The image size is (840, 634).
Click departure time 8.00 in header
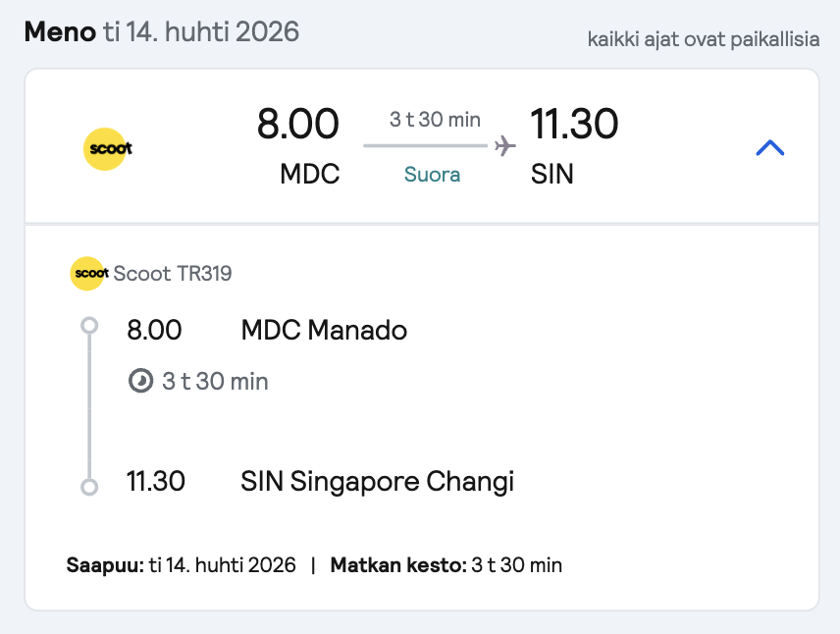pos(298,124)
